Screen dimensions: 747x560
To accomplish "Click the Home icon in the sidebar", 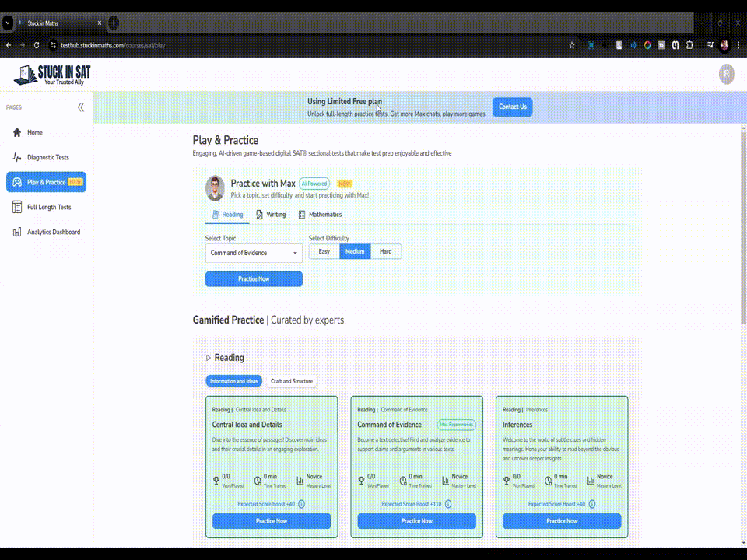I will click(x=17, y=132).
